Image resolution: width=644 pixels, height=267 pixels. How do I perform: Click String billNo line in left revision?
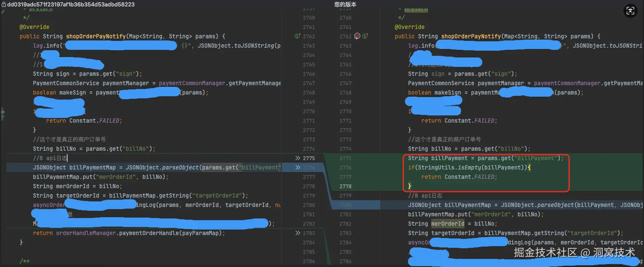(x=94, y=149)
